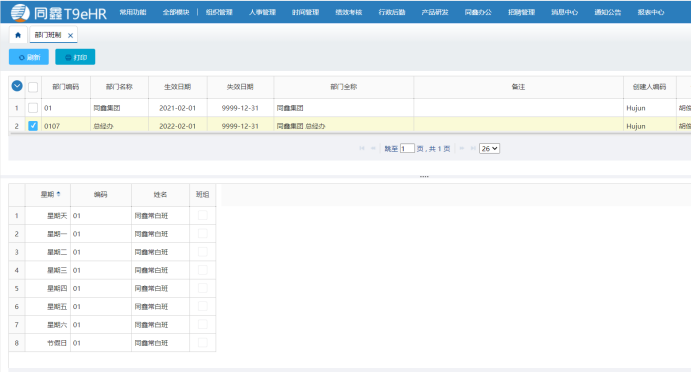Toggle the select-all header checkbox
The image size is (692, 372).
click(x=33, y=87)
